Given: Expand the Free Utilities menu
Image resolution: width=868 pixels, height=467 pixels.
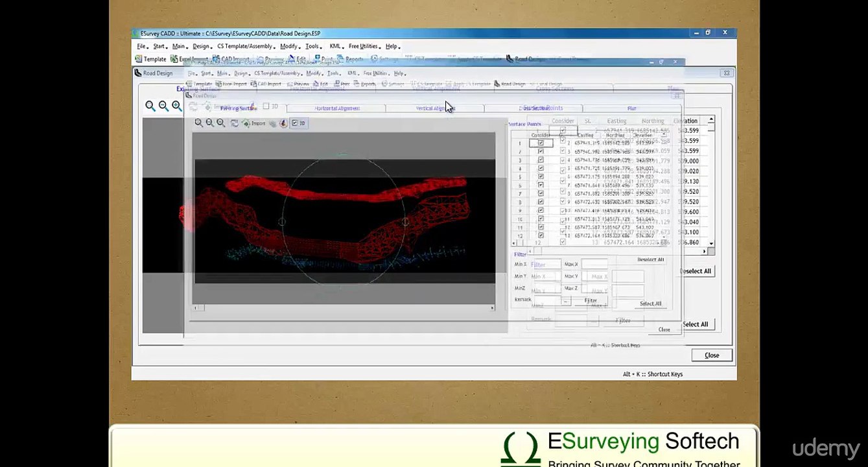Looking at the screenshot, I should 364,47.
